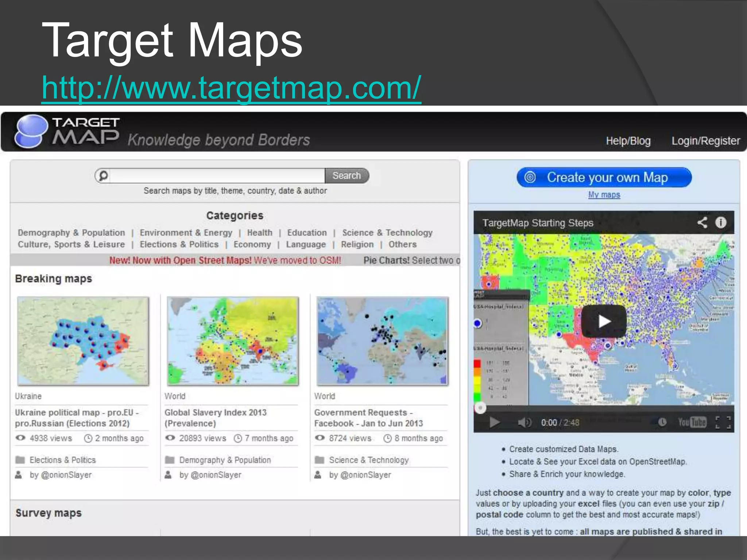
Task: Click user icon on Global Slavery card
Action: point(168,475)
